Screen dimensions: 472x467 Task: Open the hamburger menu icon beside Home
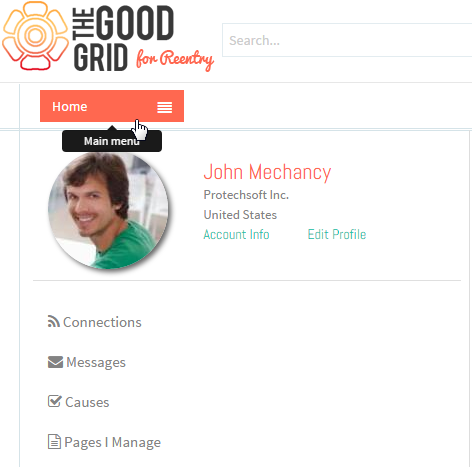point(165,107)
